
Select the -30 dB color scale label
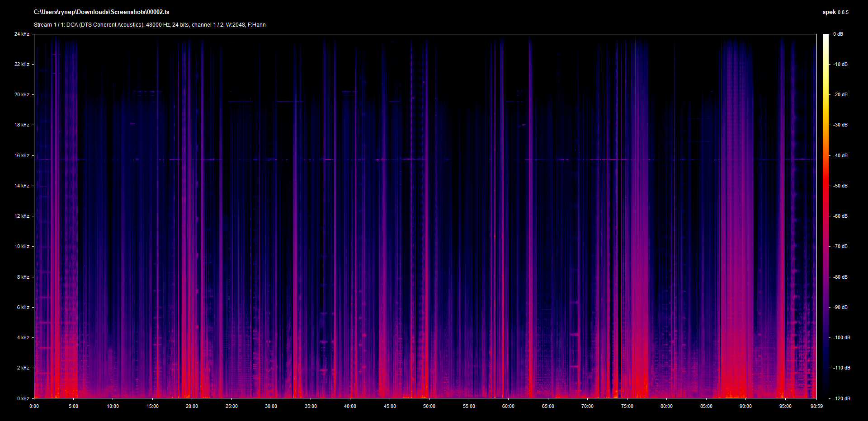(x=840, y=125)
